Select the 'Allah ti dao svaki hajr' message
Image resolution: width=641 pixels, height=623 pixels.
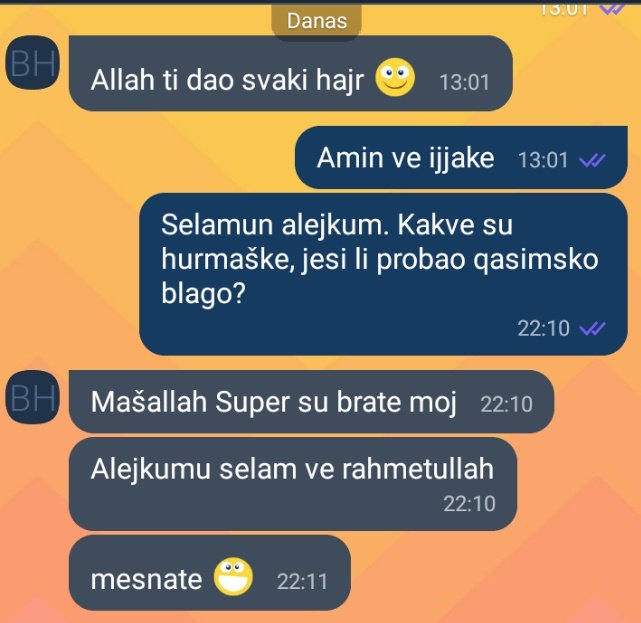click(291, 73)
